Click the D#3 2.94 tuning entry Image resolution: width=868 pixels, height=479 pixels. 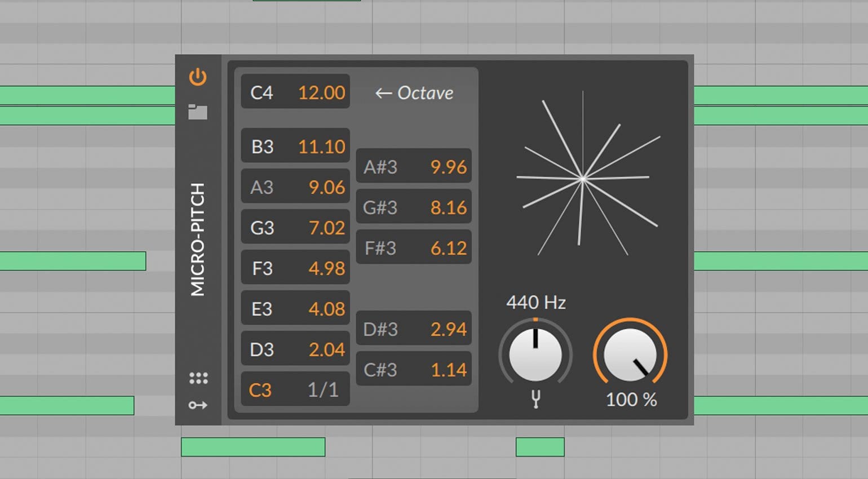pos(414,329)
